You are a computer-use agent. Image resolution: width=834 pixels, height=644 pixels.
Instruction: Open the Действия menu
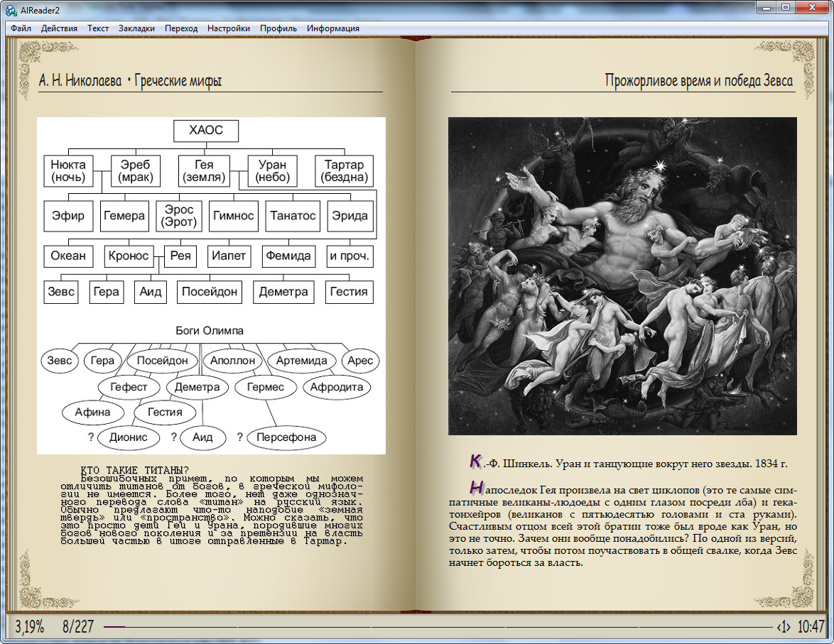pyautogui.click(x=59, y=28)
